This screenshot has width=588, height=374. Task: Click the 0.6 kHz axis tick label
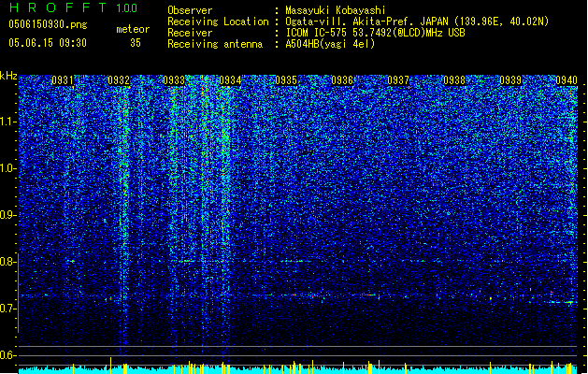8,355
